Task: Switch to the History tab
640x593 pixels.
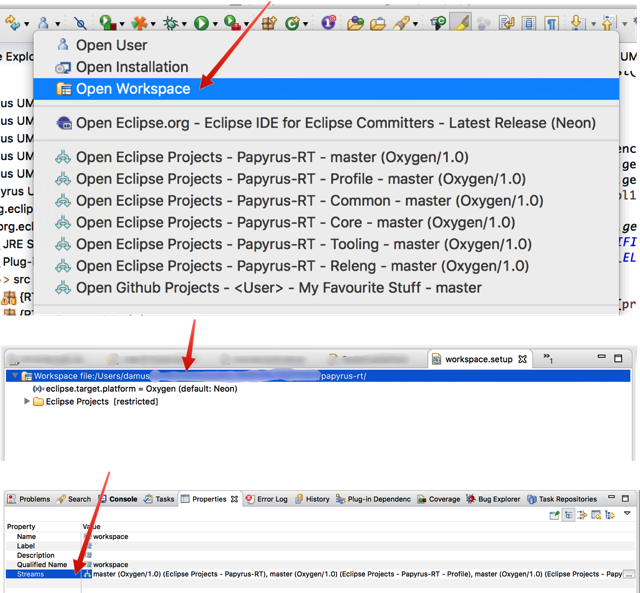Action: click(312, 499)
